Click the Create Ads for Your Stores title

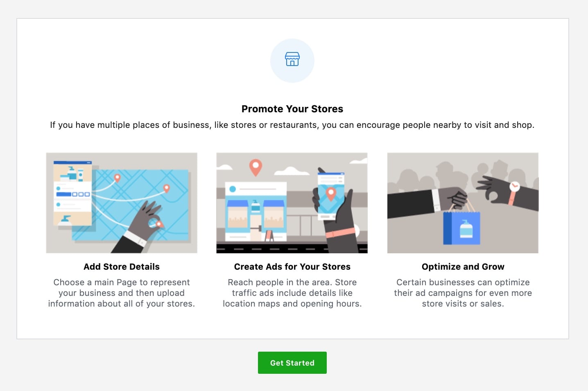(292, 267)
